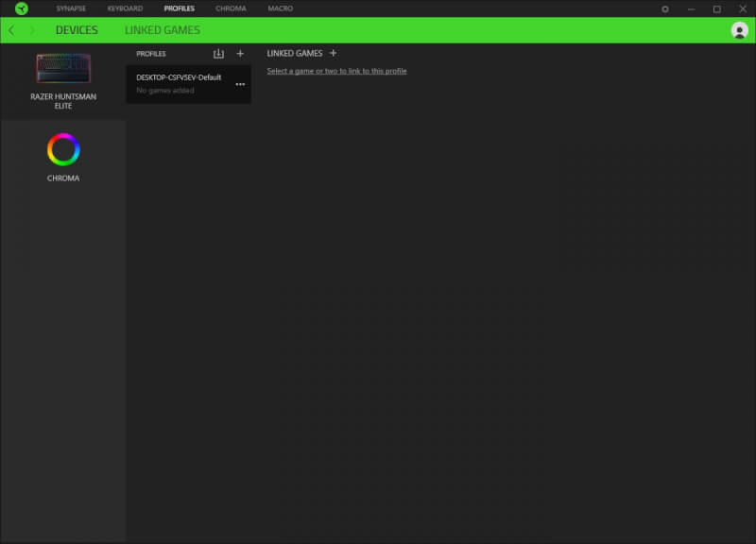Select the Chroma color ring icon
Viewport: 756px width, 544px height.
click(63, 149)
